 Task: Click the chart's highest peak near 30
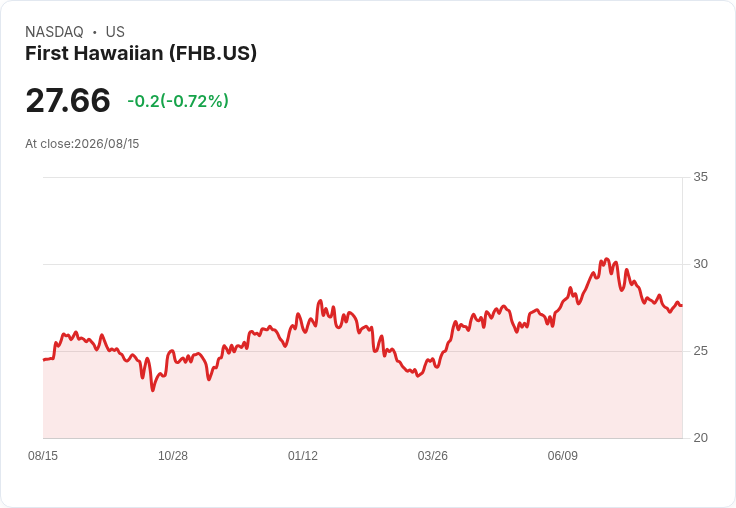point(606,259)
